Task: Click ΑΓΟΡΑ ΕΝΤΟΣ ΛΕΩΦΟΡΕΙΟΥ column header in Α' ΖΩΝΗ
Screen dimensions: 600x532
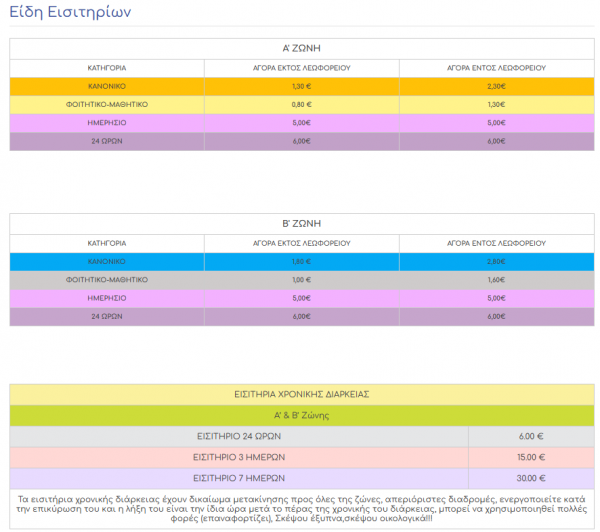Action: [x=496, y=68]
